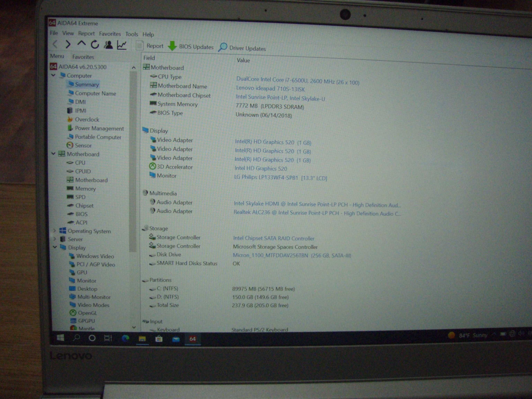This screenshot has width=532, height=399.
Task: Click BIOS Updates button
Action: pyautogui.click(x=190, y=46)
